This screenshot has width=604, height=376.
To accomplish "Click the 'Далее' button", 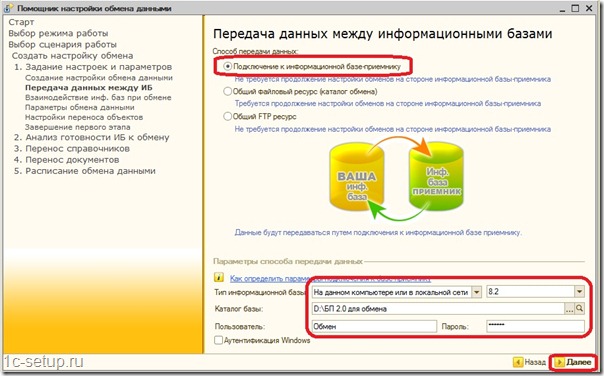I will pos(574,362).
